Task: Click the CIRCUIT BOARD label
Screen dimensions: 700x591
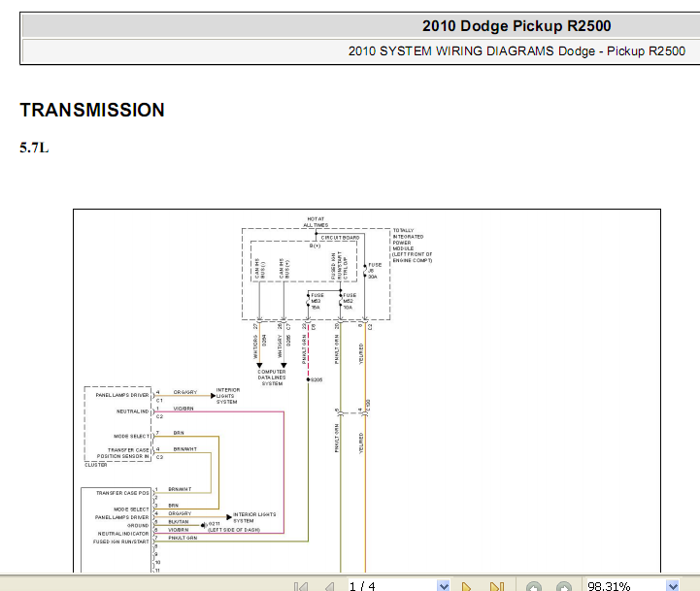Action: click(340, 238)
